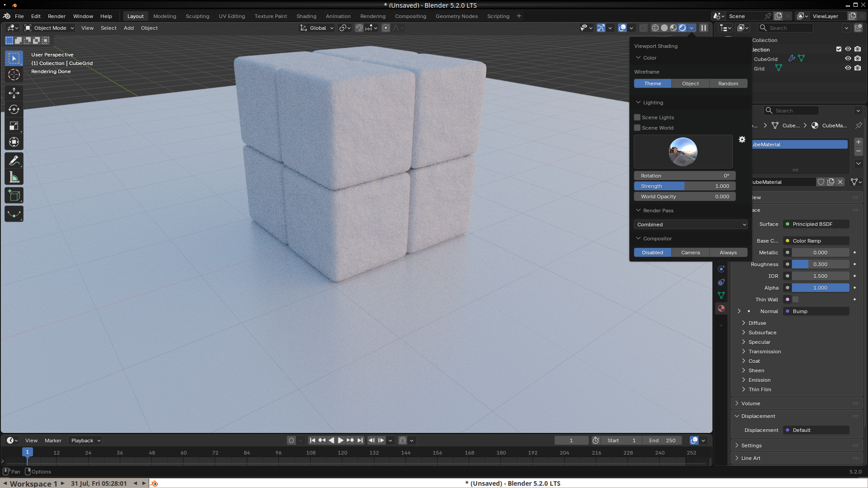The image size is (868, 488).
Task: Enable the Scene World checkbox
Action: [x=637, y=128]
